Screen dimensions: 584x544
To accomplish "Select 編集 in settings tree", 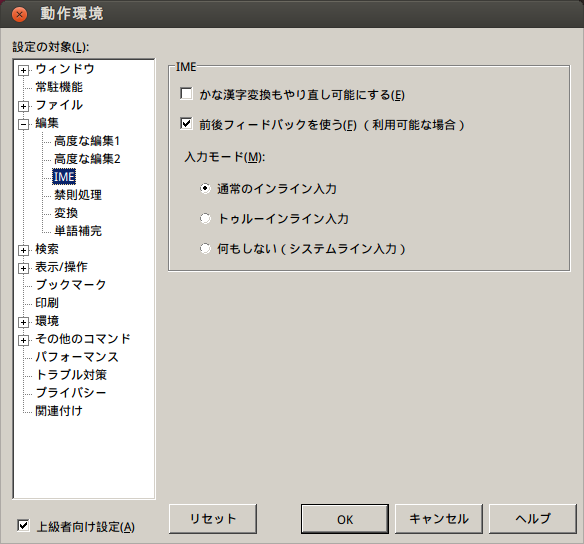I will pyautogui.click(x=47, y=123).
